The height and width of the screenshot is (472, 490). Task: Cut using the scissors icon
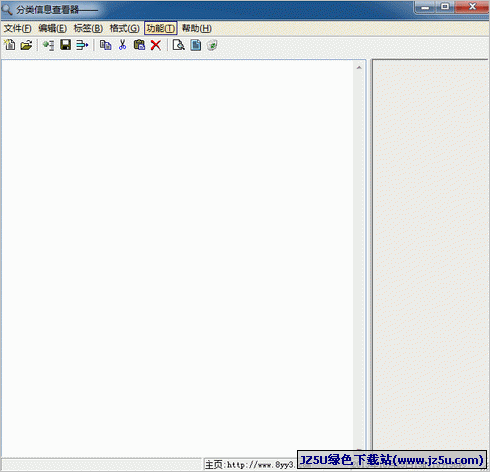pos(122,45)
